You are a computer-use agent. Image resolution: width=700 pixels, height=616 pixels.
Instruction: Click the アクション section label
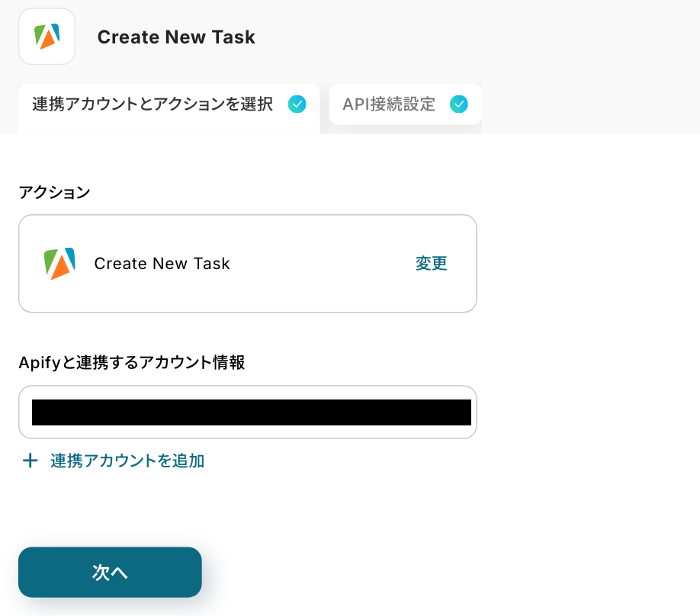[54, 192]
